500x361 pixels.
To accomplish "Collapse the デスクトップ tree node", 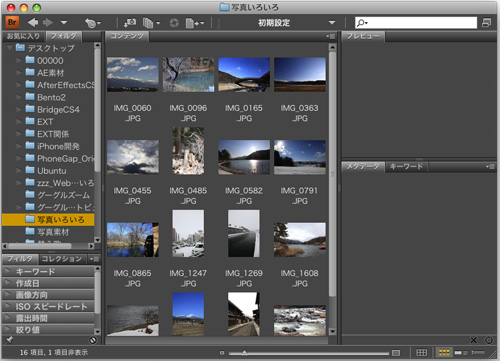I will (x=10, y=48).
